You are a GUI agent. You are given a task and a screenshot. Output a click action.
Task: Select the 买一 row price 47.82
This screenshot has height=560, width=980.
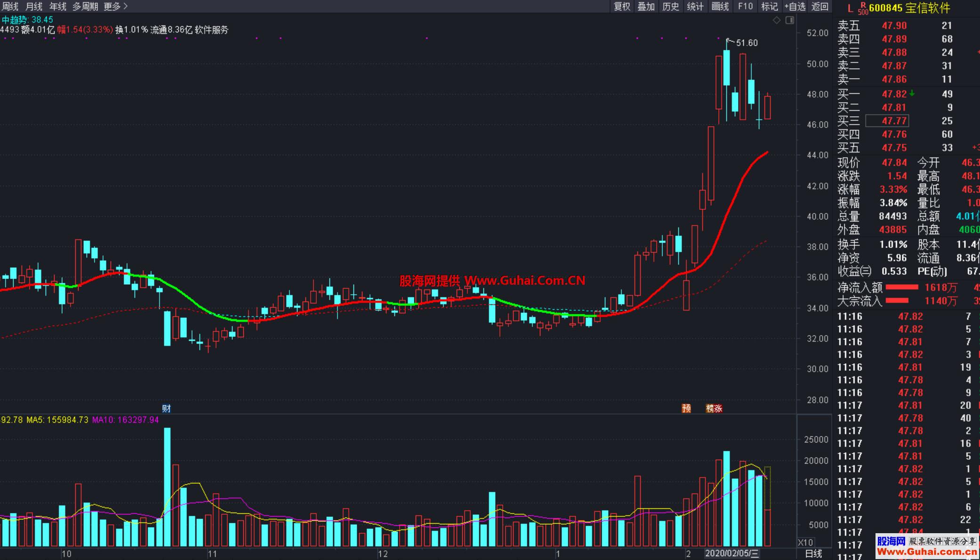pyautogui.click(x=894, y=94)
